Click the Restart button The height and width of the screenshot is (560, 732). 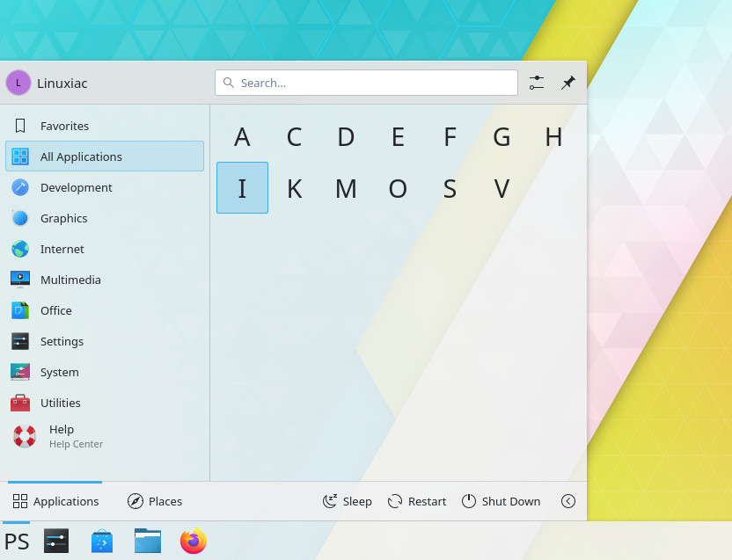(x=416, y=501)
